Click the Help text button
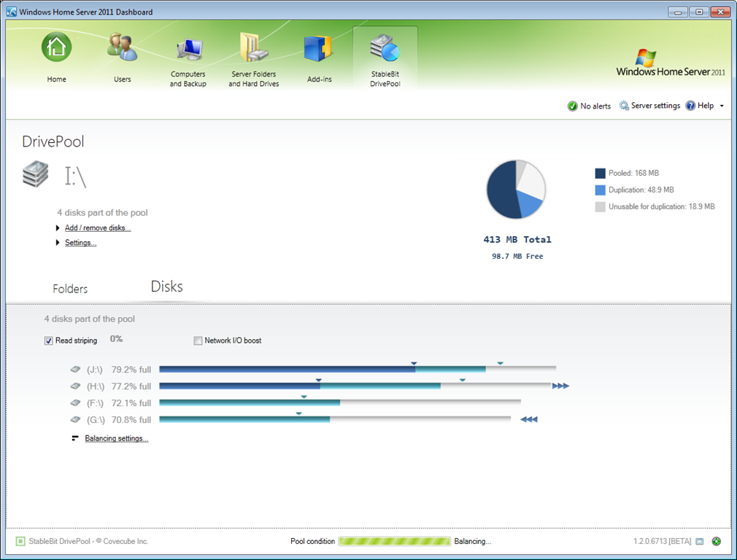 point(706,106)
